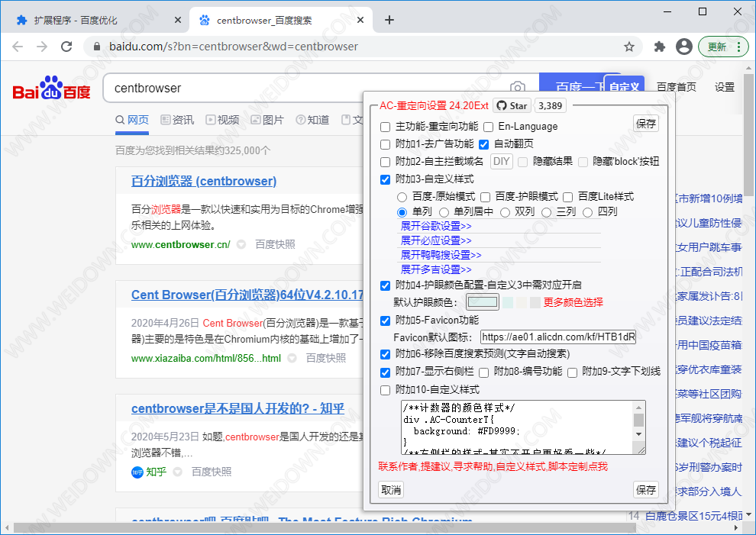Image resolution: width=756 pixels, height=535 pixels.
Task: Select the 百度-原始模式 radio button
Action: [x=402, y=197]
